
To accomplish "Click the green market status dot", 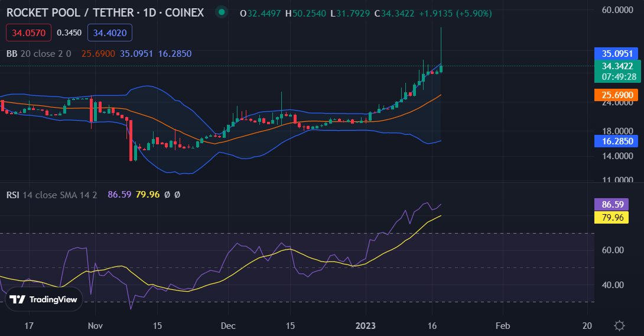I will coord(222,12).
